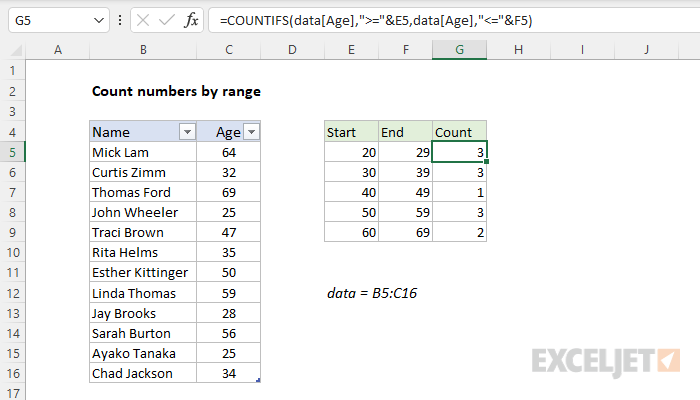Select column G header

(x=459, y=49)
